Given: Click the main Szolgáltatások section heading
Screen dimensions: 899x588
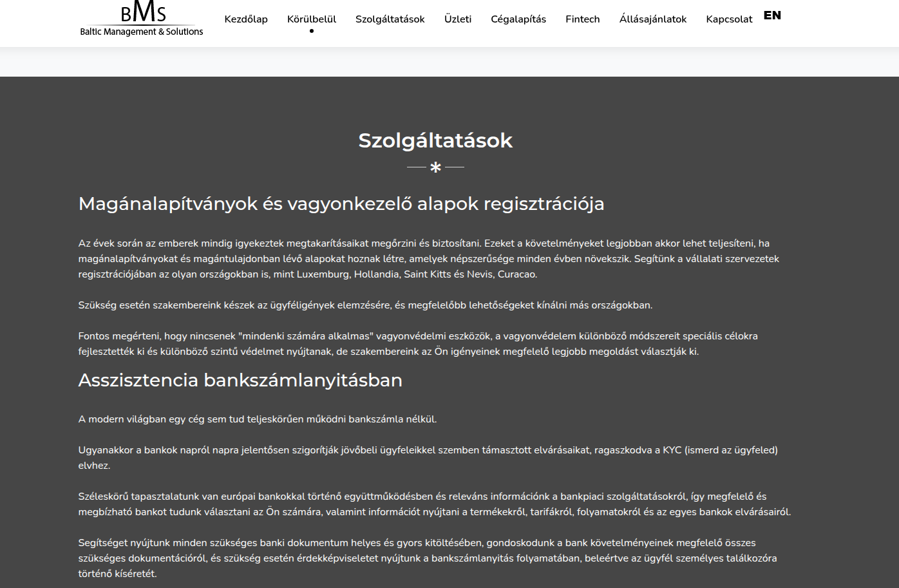Looking at the screenshot, I should [x=435, y=140].
